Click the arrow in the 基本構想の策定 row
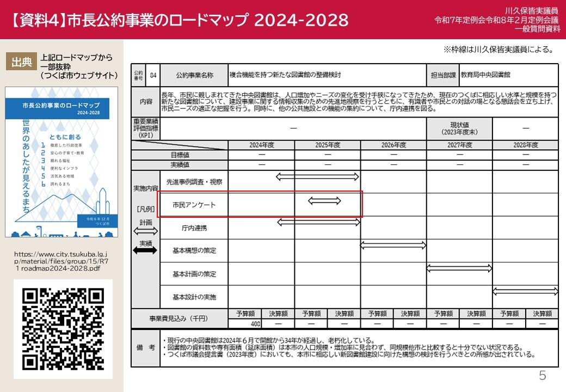566x392 pixels. click(393, 245)
